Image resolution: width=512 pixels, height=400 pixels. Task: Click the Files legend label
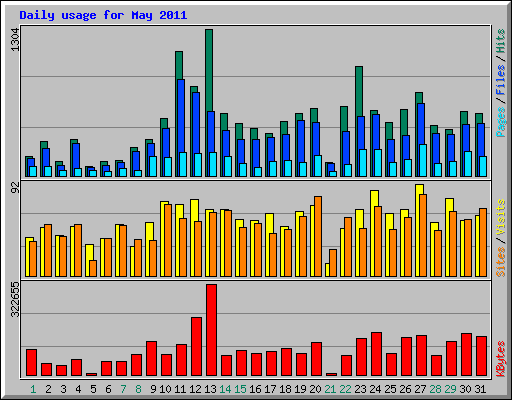coord(500,80)
